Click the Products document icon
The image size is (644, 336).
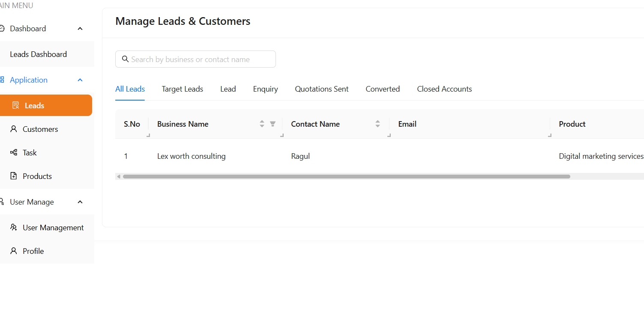coord(13,176)
